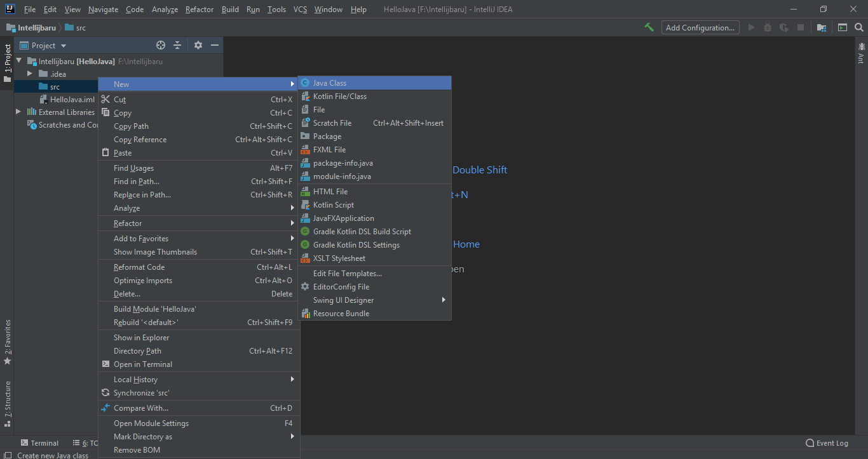The image size is (868, 459).
Task: Click Paste in the context menu
Action: tap(198, 153)
